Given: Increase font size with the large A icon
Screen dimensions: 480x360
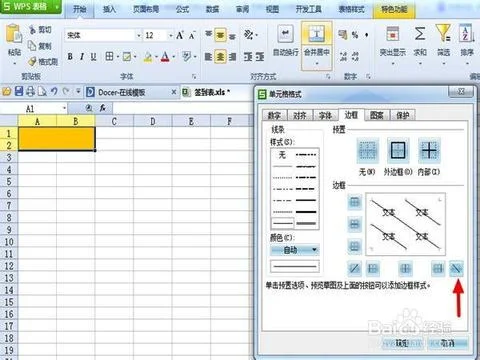Looking at the screenshot, I should (x=180, y=35).
